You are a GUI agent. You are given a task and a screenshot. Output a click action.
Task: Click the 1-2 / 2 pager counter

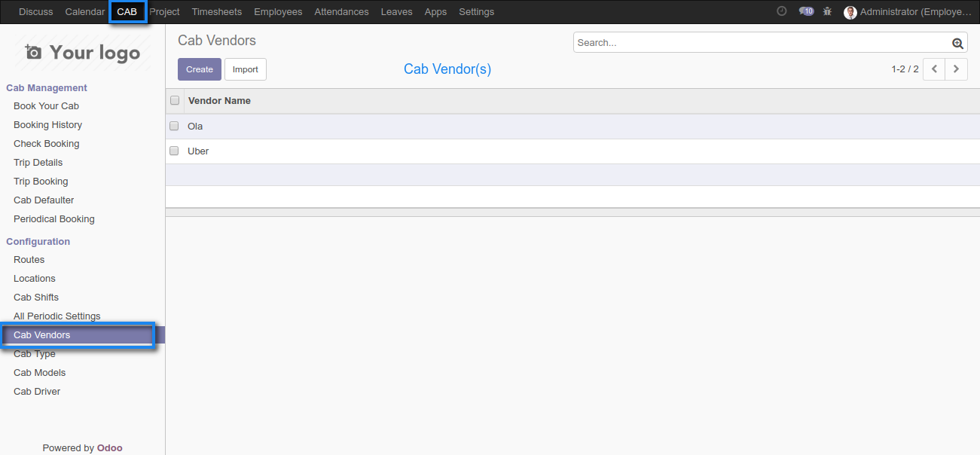905,69
